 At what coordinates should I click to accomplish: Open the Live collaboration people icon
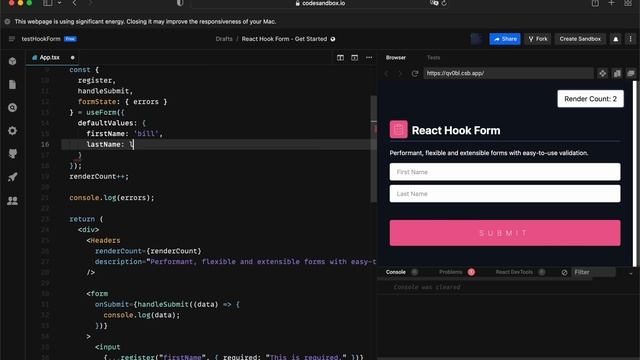click(x=13, y=200)
